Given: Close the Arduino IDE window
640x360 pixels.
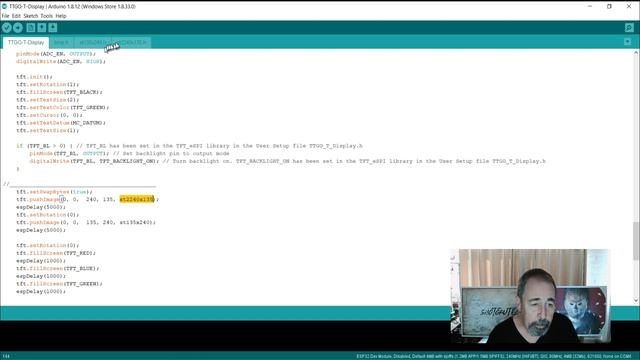Looking at the screenshot, I should point(629,7).
